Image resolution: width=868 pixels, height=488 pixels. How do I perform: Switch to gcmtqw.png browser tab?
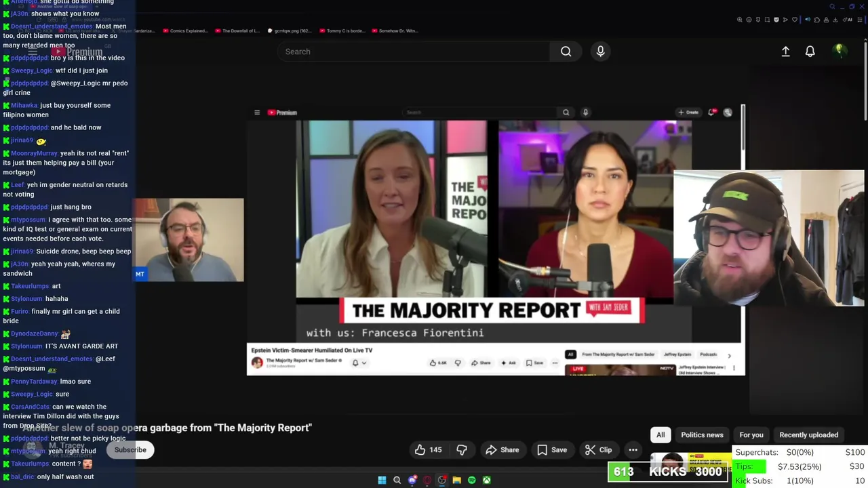[x=290, y=30]
